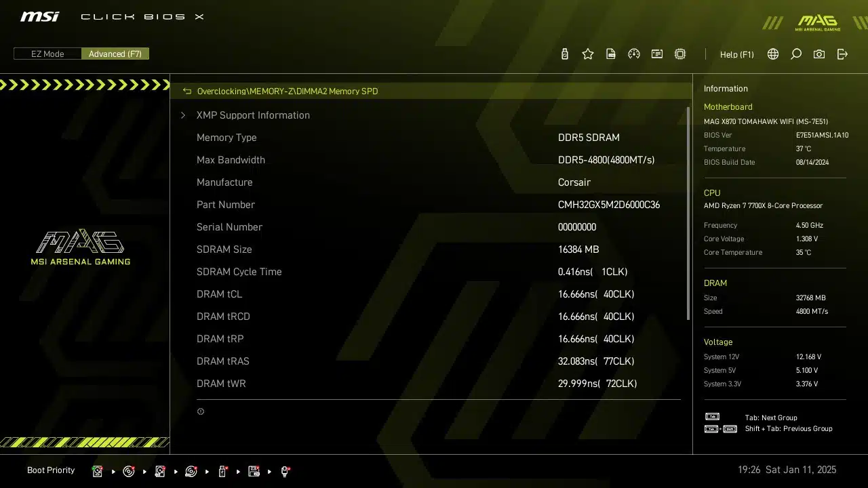Click the CMH32GX5M2D6000C36 part number

[x=609, y=205]
